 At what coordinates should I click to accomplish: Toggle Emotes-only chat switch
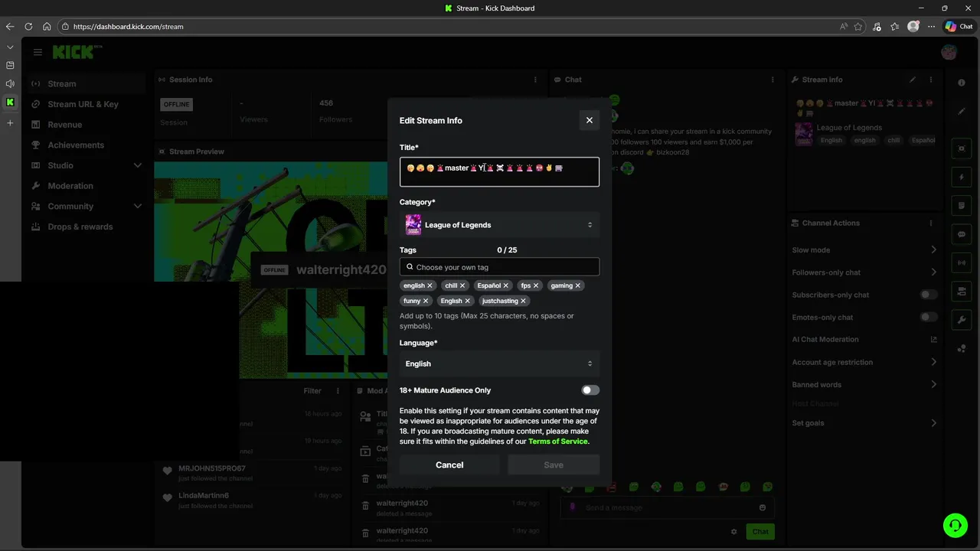coord(928,317)
